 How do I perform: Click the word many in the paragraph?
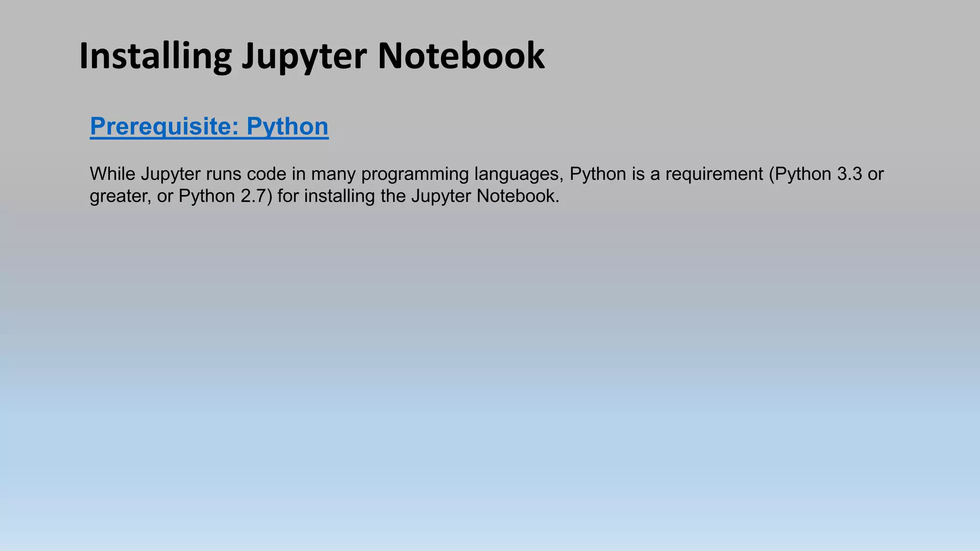pos(334,174)
